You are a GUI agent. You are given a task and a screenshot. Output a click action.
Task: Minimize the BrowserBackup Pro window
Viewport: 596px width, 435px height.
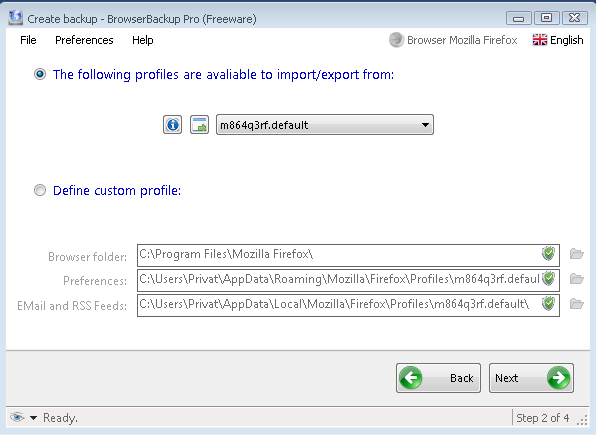518,18
